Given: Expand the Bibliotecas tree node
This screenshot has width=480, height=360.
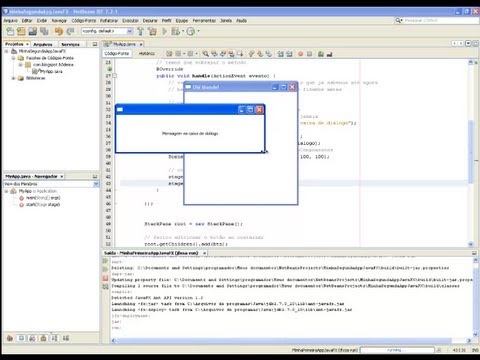Looking at the screenshot, I should tap(13, 78).
